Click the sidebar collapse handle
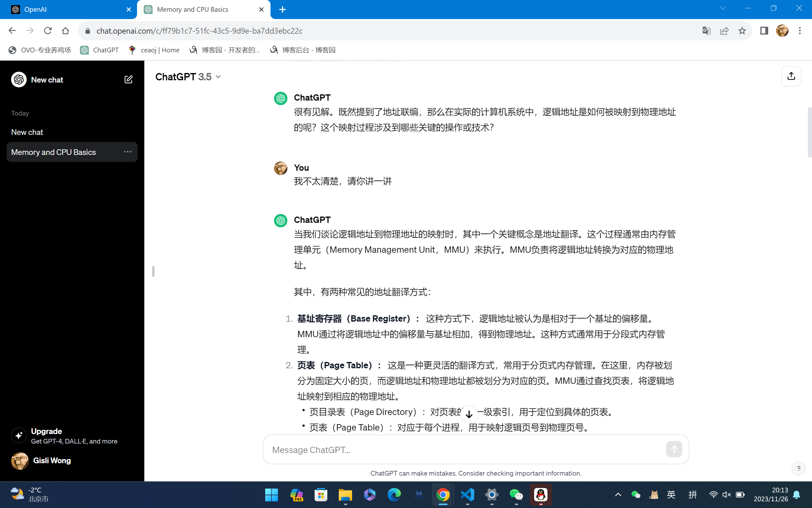 pyautogui.click(x=153, y=271)
